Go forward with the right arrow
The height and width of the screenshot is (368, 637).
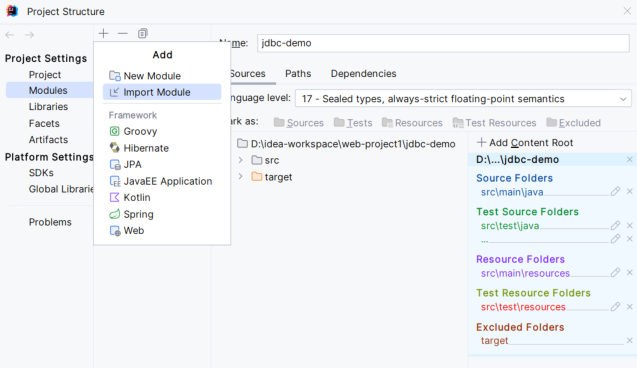pos(29,35)
